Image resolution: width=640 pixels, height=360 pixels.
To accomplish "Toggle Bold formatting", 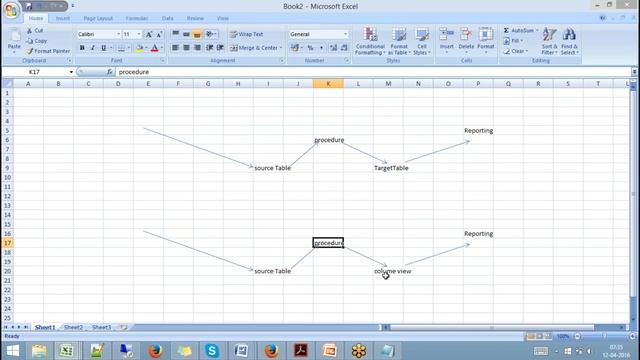I will pos(82,48).
